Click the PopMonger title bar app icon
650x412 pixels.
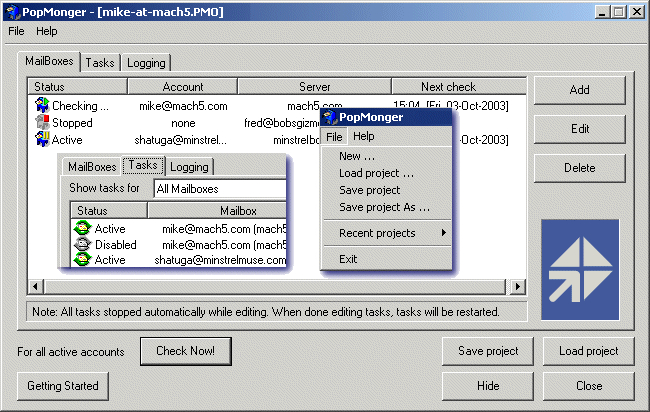(14, 11)
